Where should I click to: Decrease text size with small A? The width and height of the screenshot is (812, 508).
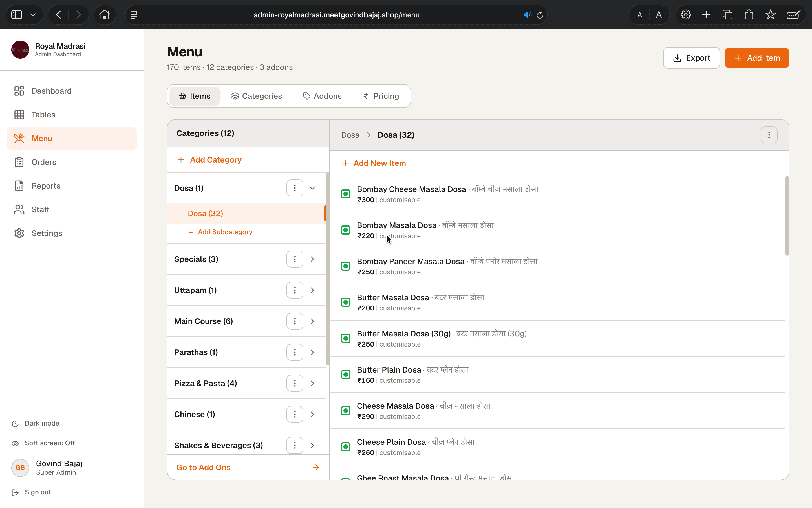click(639, 15)
